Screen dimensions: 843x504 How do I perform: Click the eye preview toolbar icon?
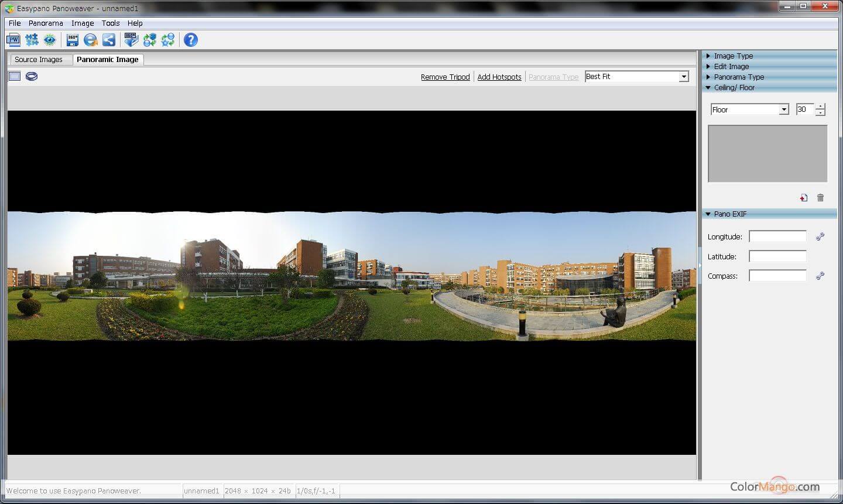coord(50,40)
